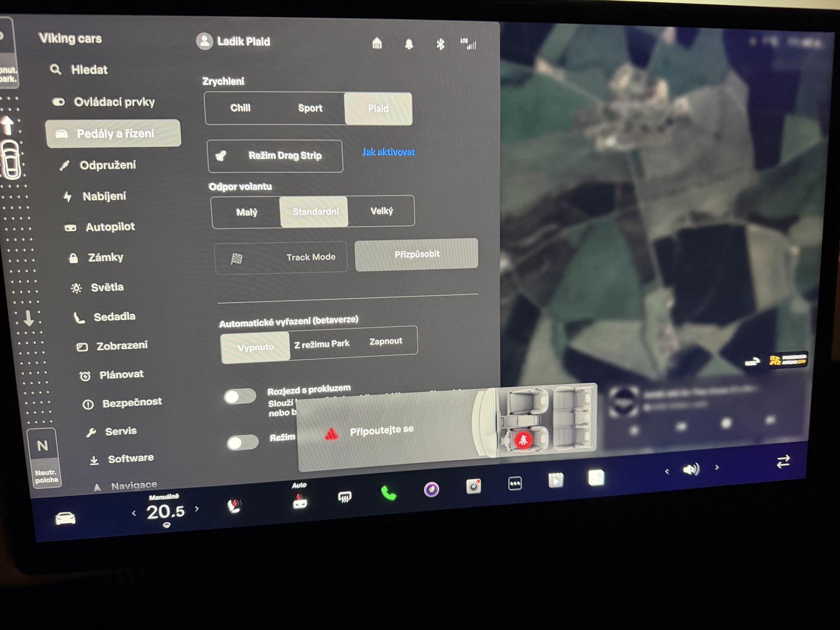Select Sport acceleration mode
This screenshot has width=840, height=630.
310,108
